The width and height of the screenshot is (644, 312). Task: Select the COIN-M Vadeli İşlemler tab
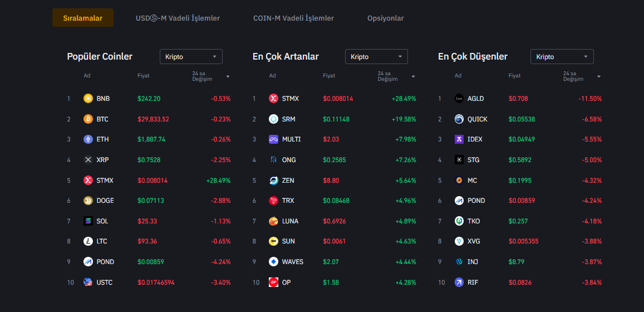[x=293, y=18]
